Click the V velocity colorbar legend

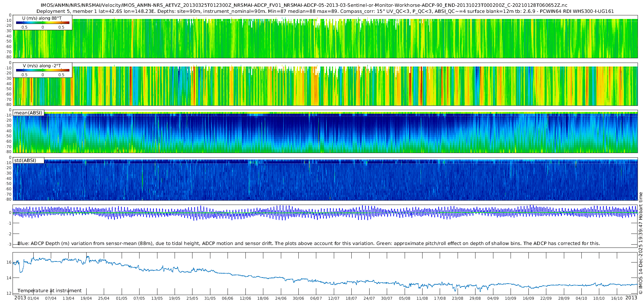tap(43, 70)
